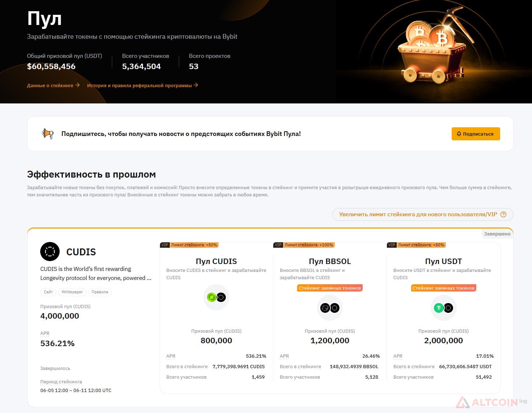Click the Пул CUDIS token pair icon

216,297
